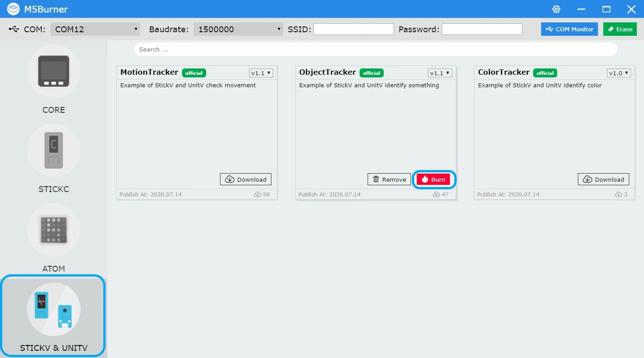
Task: Download the ColorTracker firmware
Action: 603,179
